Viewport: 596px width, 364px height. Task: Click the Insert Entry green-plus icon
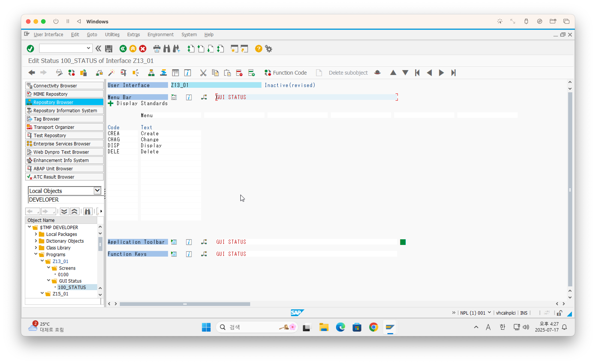251,73
